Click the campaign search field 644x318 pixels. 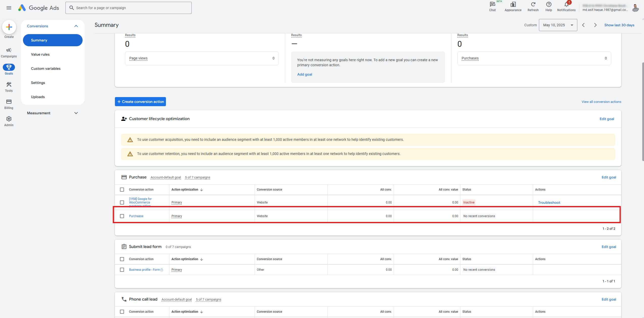pyautogui.click(x=128, y=8)
